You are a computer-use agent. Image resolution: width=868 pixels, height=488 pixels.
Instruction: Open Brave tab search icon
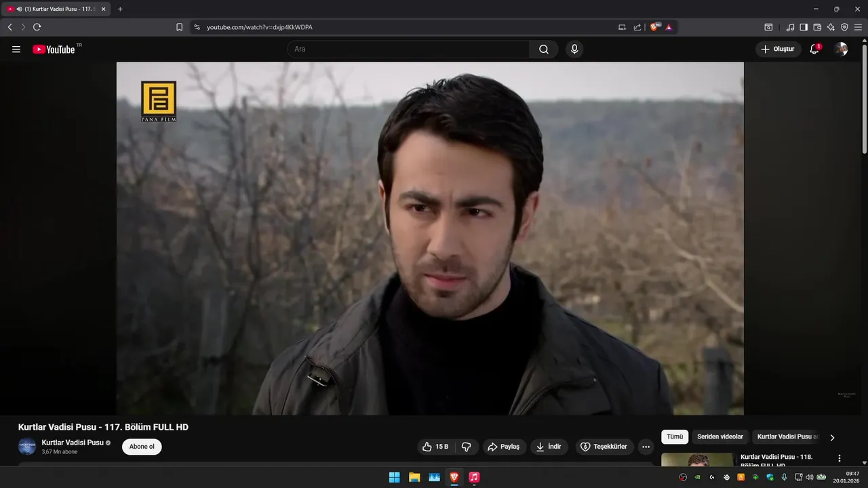(x=768, y=27)
